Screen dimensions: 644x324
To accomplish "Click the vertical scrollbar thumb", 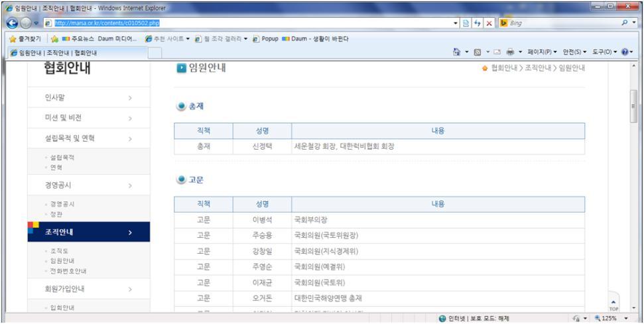I will click(x=634, y=106).
